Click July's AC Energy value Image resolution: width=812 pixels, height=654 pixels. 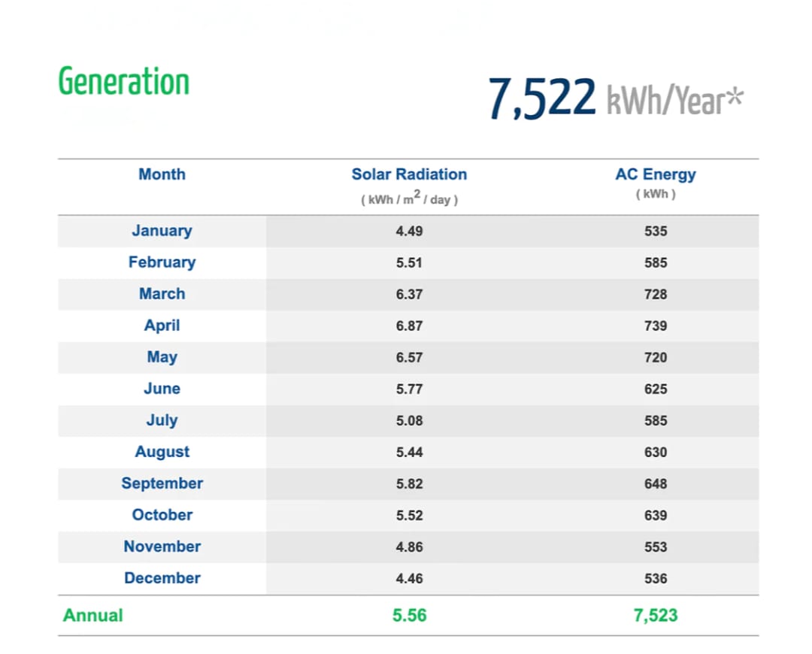tap(655, 421)
